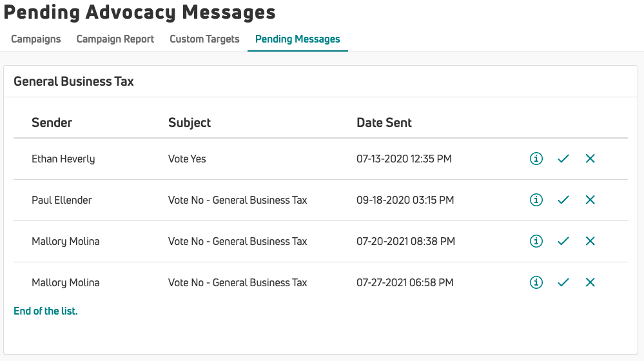Approve Ethan Heverly's Vote Yes message

563,159
